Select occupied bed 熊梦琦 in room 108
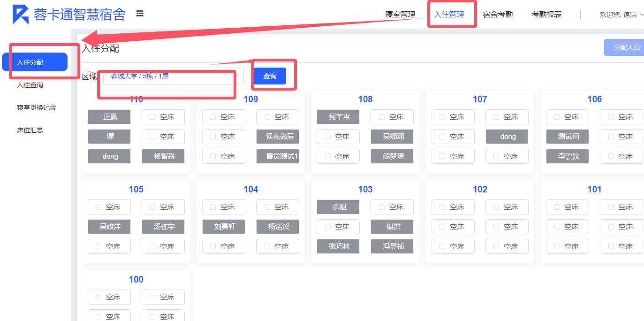 tap(392, 156)
